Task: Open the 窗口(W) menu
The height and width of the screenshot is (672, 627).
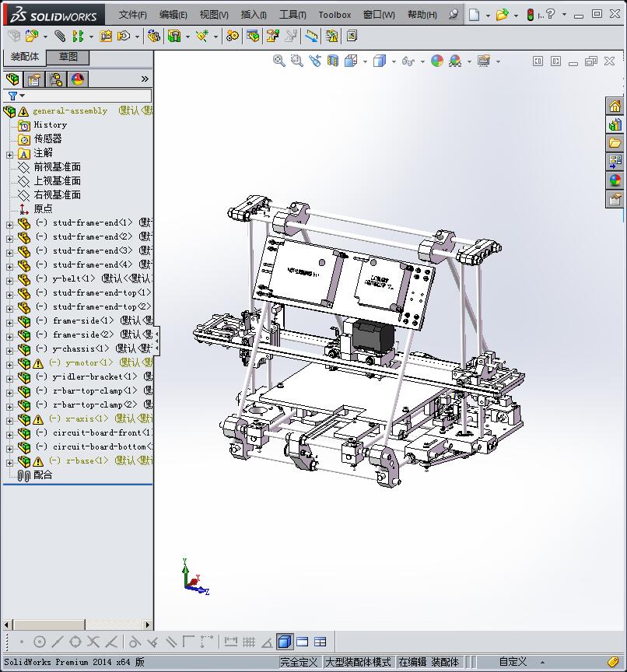Action: (379, 15)
